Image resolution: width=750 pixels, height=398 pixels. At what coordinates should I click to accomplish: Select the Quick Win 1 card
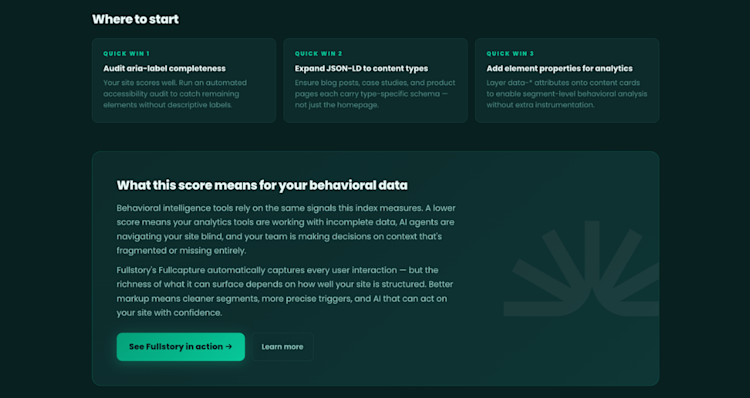[184, 80]
